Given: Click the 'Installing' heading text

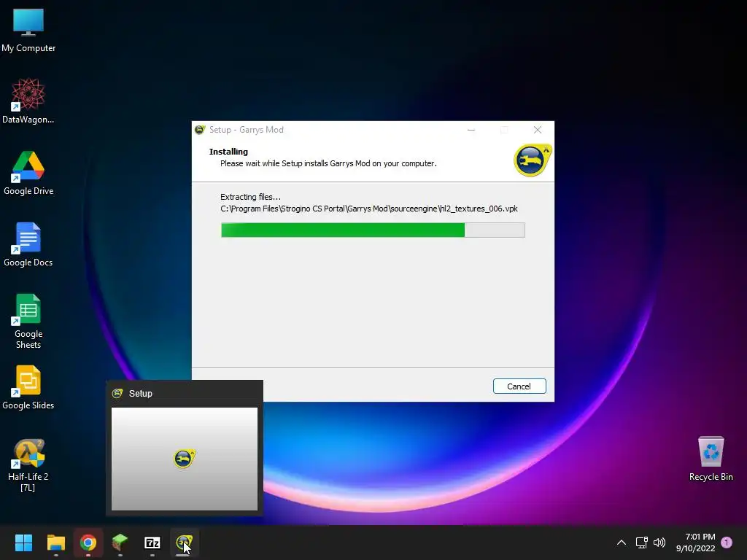Looking at the screenshot, I should coord(228,152).
